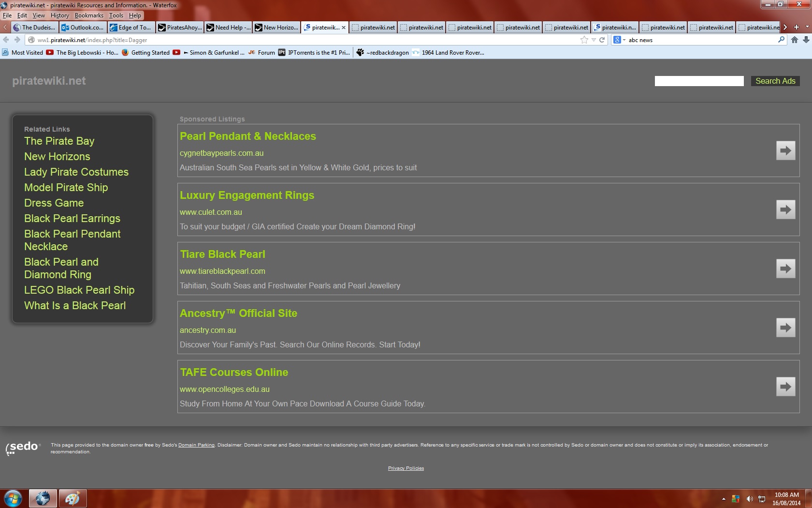Screen dimensions: 812x508
Task: Reload the page with the refresh icon
Action: [602, 40]
